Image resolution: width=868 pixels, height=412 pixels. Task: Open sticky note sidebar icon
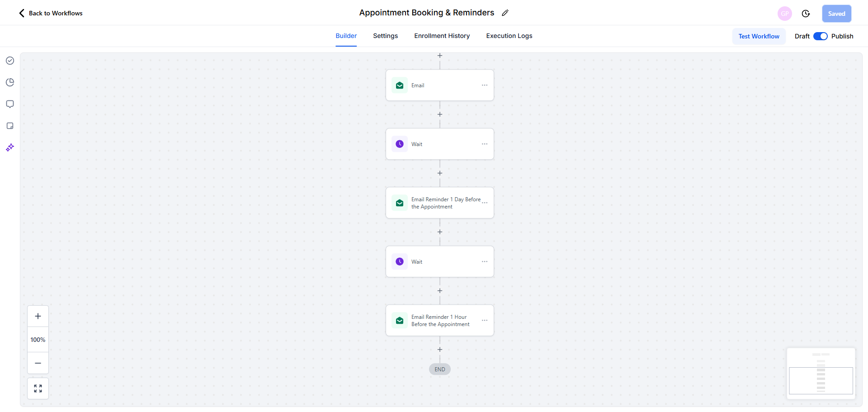[10, 126]
